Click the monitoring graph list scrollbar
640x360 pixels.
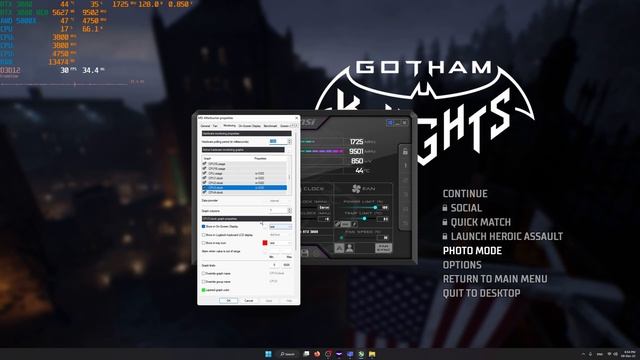tap(289, 176)
